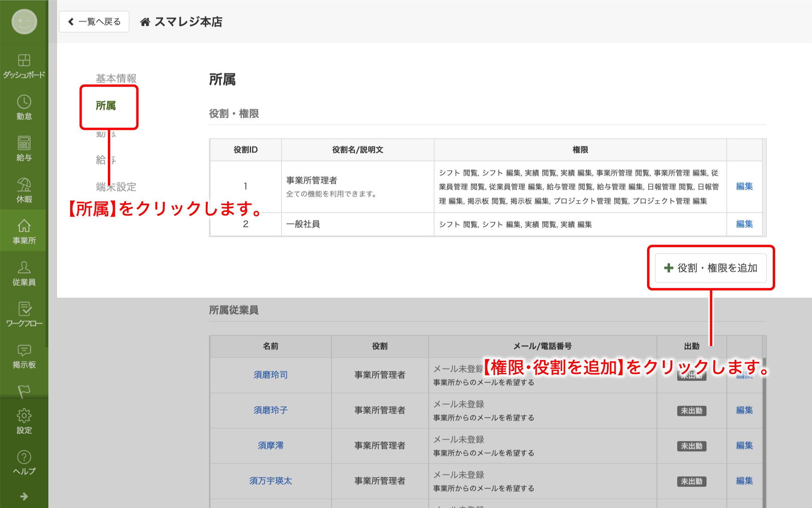
Task: Click the メール/電話番号 column header
Action: coord(542,346)
